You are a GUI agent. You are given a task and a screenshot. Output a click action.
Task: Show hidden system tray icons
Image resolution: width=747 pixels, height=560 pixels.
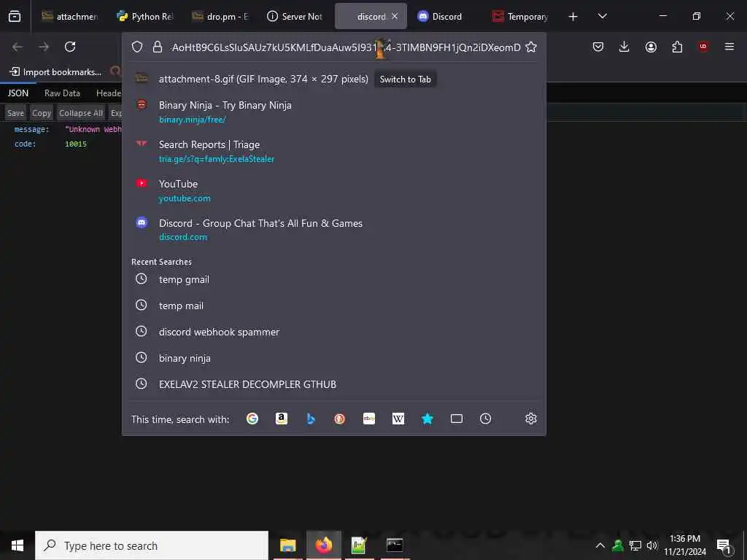[x=600, y=545]
